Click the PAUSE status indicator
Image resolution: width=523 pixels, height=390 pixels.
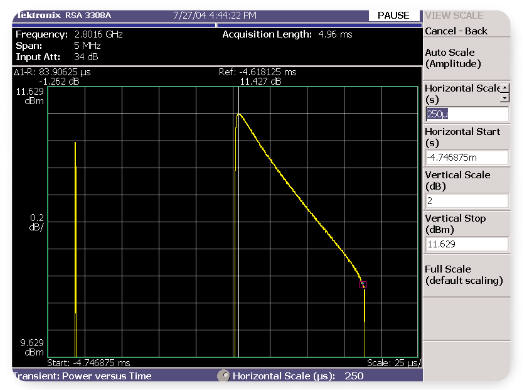tap(393, 16)
